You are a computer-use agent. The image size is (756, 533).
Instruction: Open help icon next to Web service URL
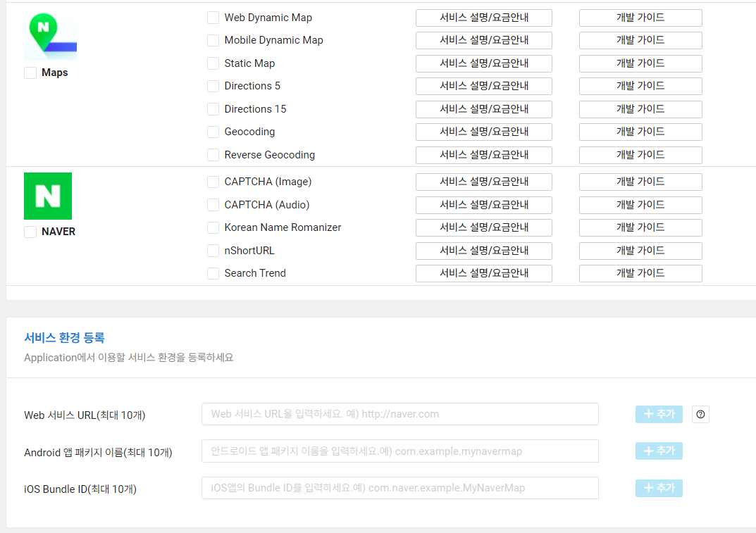(700, 415)
